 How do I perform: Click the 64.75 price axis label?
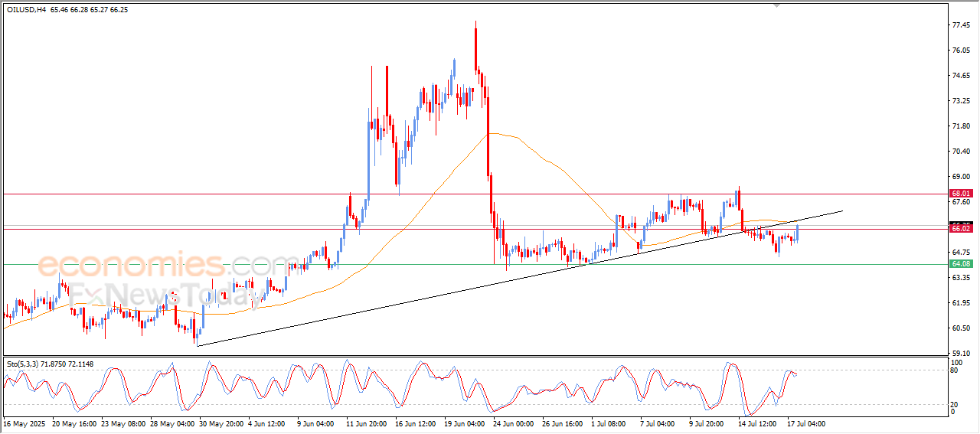[x=961, y=253]
